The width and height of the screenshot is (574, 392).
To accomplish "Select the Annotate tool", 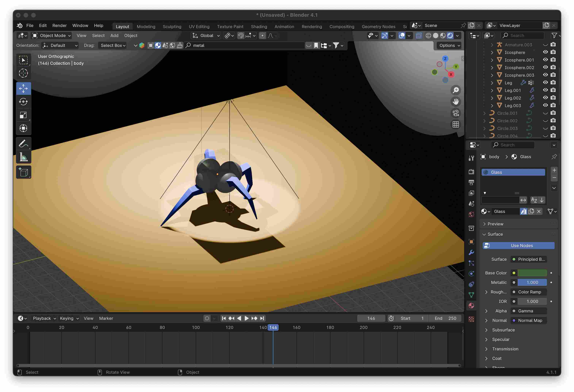I will point(23,144).
